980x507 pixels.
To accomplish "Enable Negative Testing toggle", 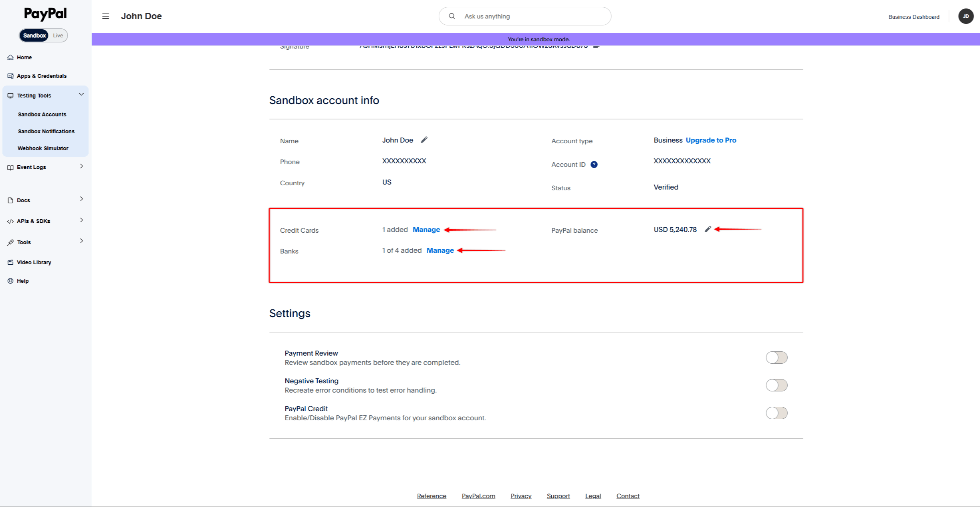I will click(x=776, y=385).
